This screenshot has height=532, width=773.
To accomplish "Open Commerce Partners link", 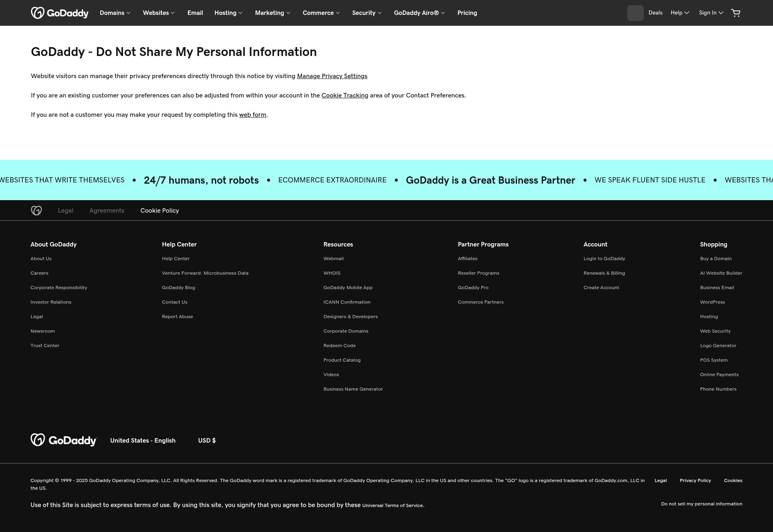I will click(x=480, y=302).
